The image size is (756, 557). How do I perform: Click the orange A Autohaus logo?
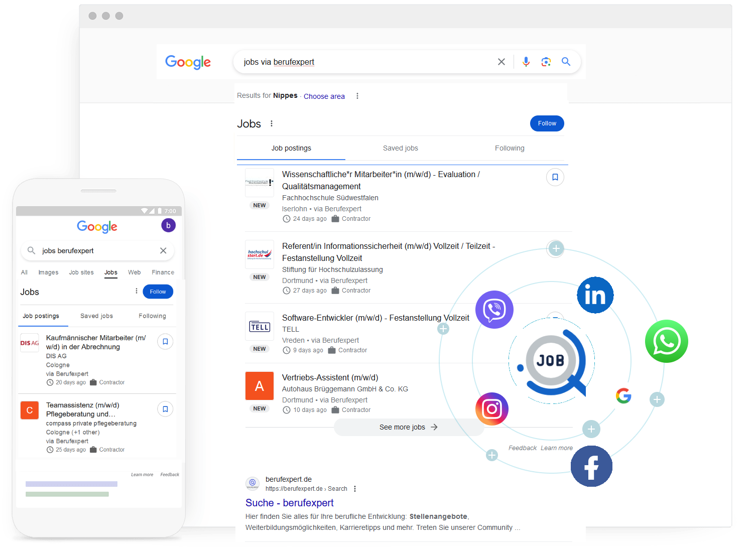pyautogui.click(x=260, y=386)
